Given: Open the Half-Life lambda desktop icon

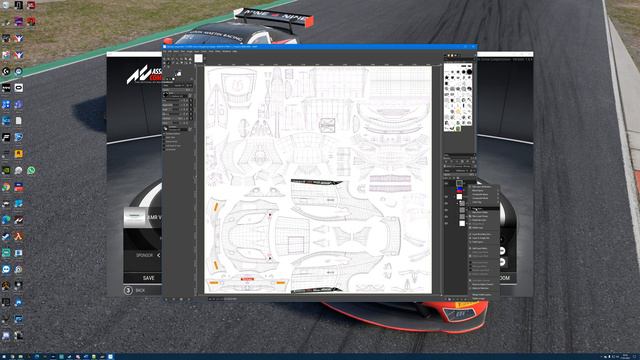Looking at the screenshot, I should point(18,236).
